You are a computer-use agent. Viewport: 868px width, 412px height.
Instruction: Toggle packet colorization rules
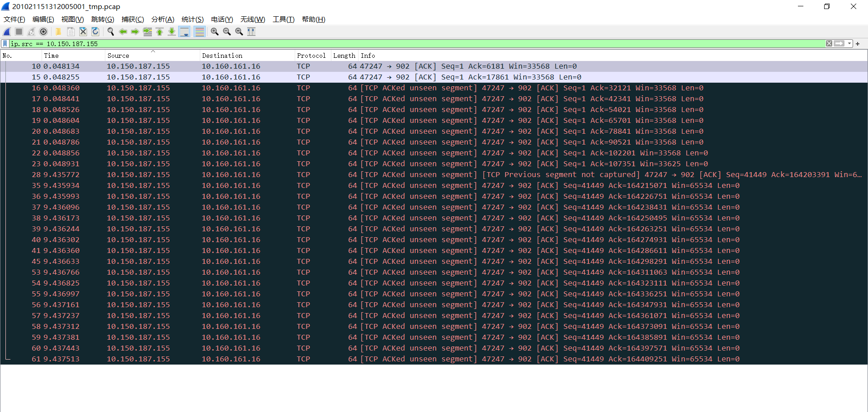[x=199, y=32]
